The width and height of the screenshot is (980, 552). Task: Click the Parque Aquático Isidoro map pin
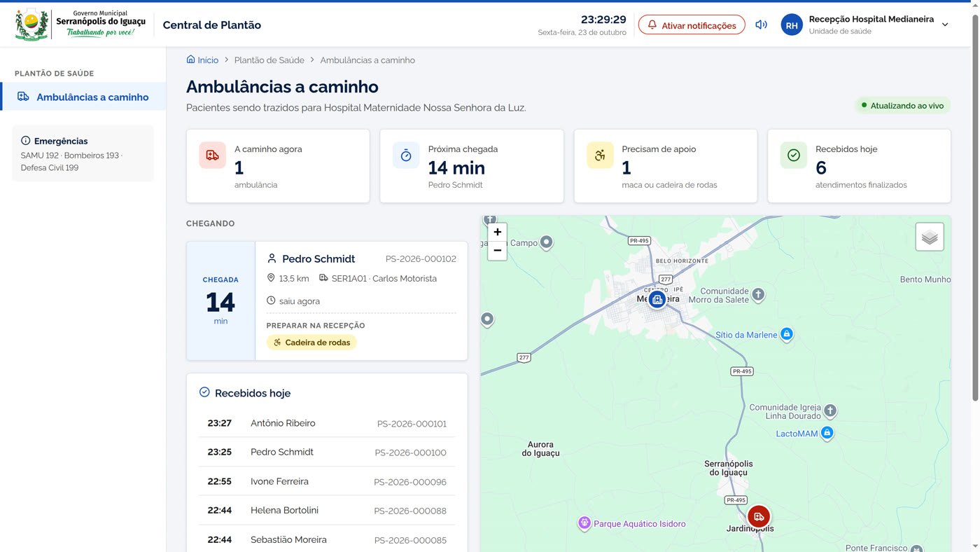coord(584,523)
